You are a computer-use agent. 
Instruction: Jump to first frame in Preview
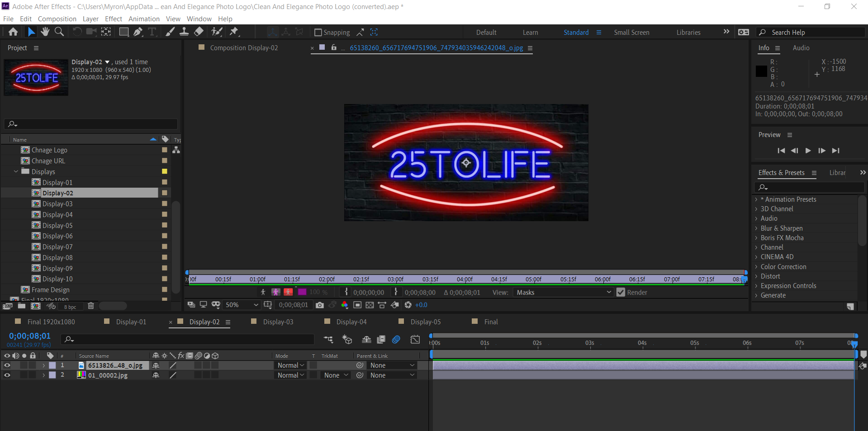[781, 151]
